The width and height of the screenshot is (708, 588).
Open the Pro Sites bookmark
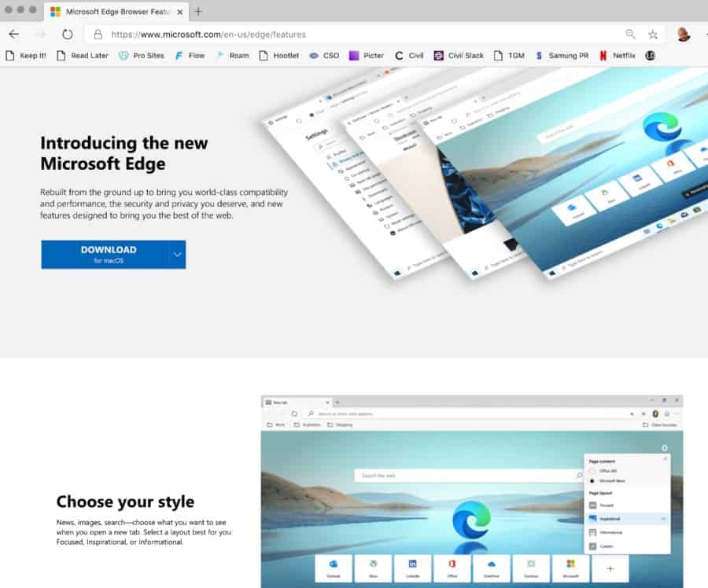pos(142,56)
